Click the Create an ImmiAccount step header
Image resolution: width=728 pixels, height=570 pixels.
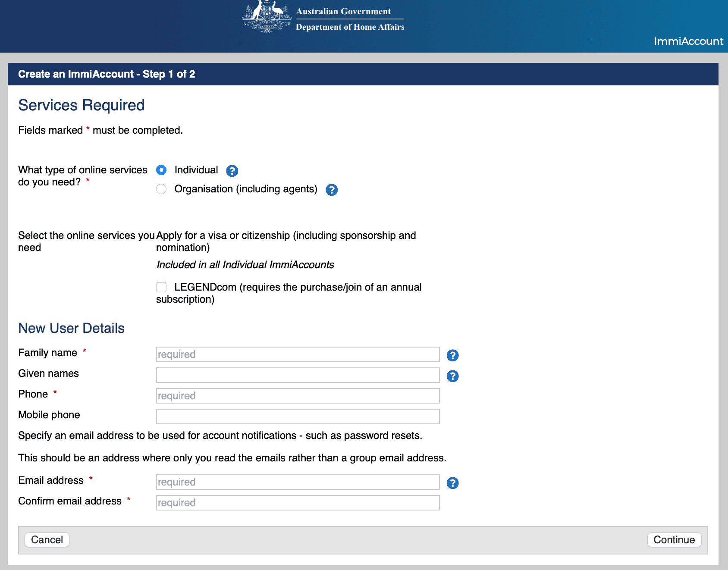click(107, 74)
